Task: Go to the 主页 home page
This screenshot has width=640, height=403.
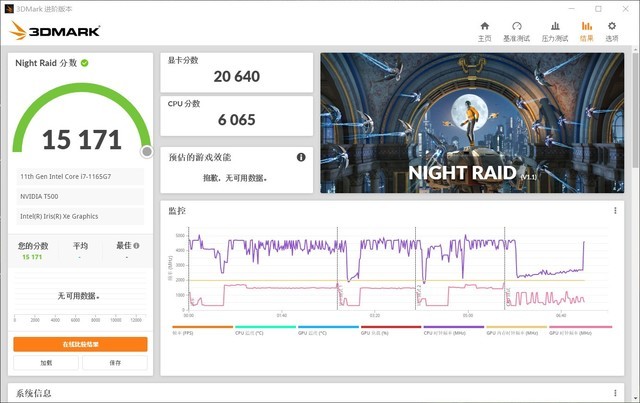Action: [484, 32]
